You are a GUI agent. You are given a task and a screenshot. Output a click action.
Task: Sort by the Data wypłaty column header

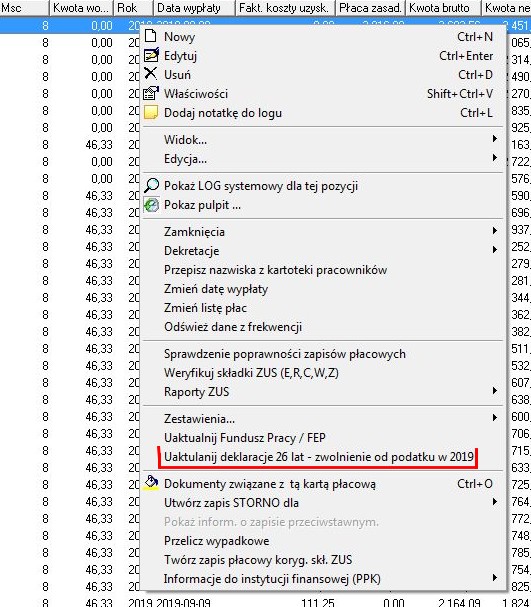coord(194,8)
